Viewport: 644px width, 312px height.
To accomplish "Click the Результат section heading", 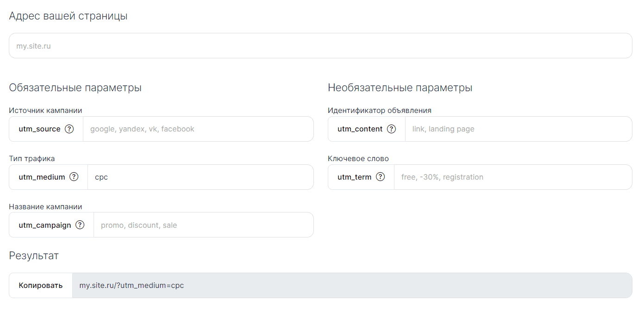I will (33, 255).
